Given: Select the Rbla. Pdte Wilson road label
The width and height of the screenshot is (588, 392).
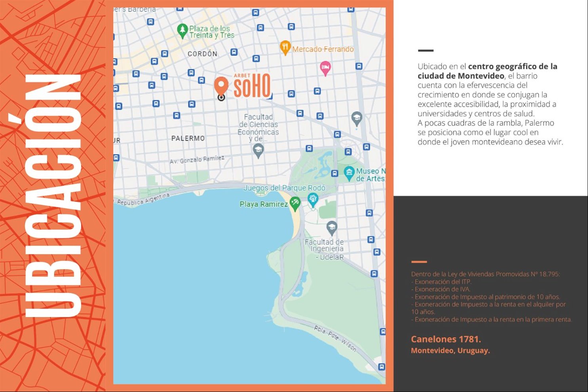Looking at the screenshot, I should (x=335, y=339).
